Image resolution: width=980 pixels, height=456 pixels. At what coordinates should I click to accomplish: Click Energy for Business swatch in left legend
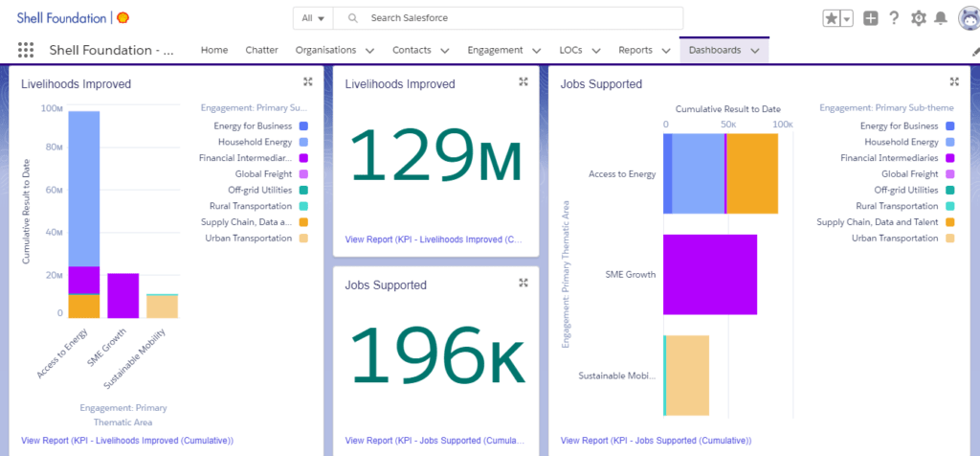[x=303, y=125]
